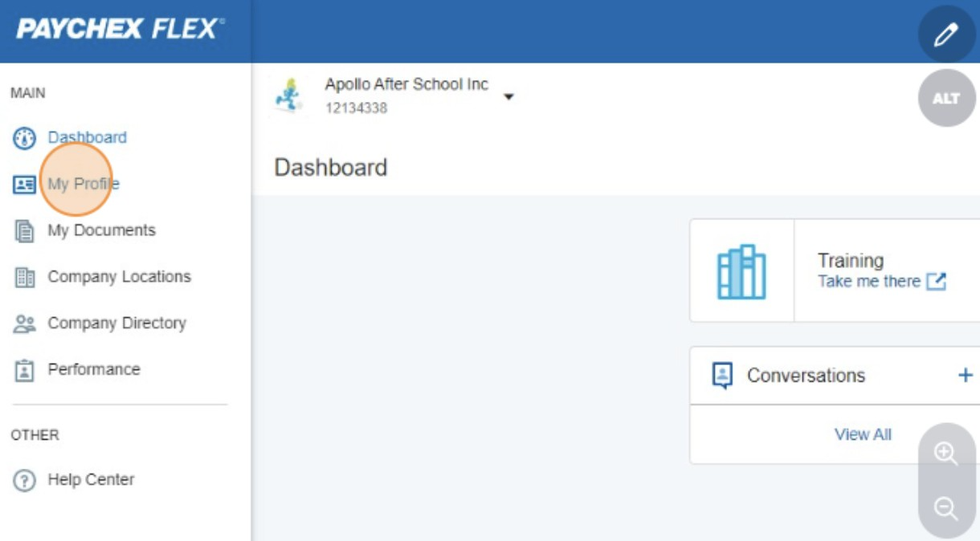Open Company Locations menu item

[x=119, y=277]
